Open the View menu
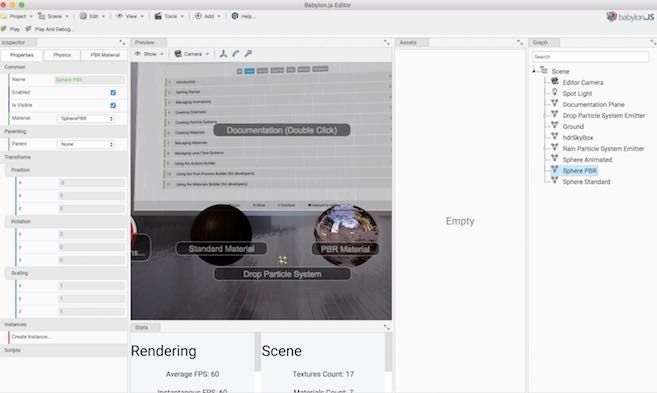The height and width of the screenshot is (393, 657). click(x=130, y=16)
